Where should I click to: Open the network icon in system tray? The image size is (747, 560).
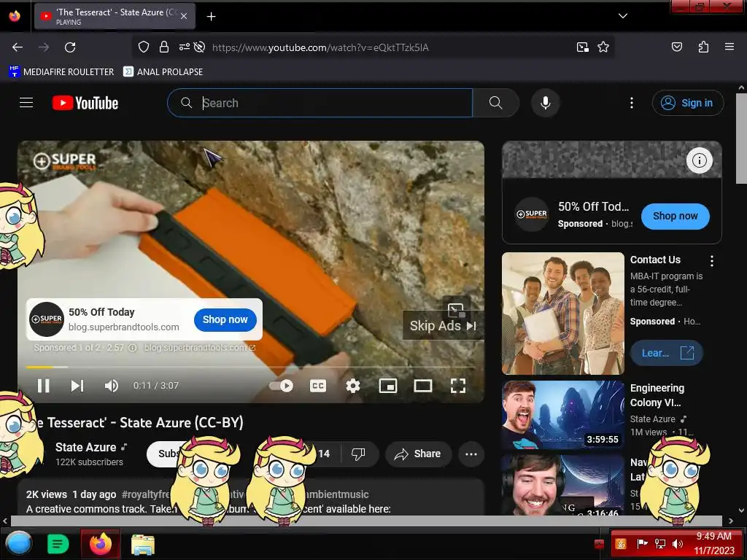(659, 543)
